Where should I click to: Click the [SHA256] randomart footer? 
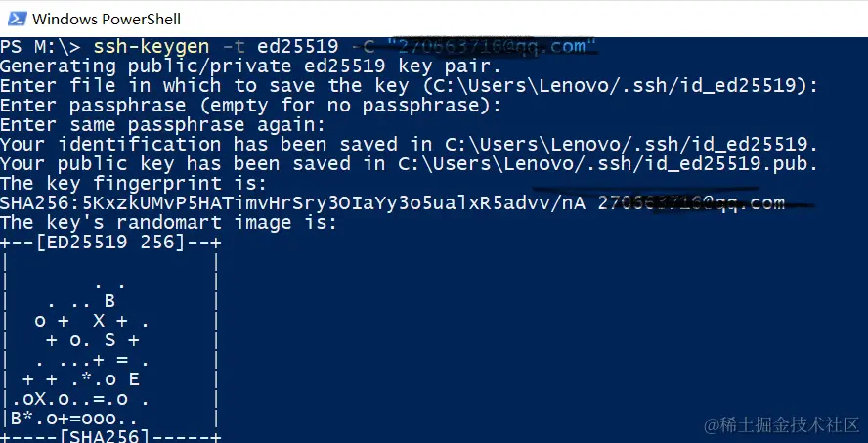click(109, 436)
